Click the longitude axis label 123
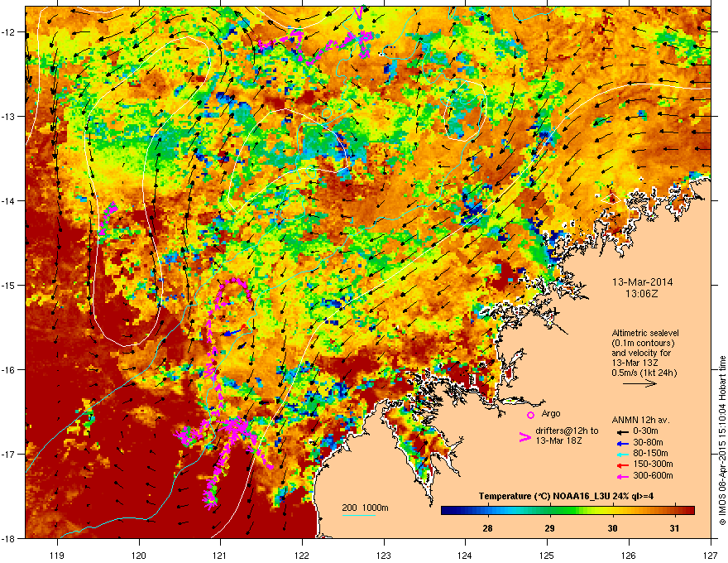Image resolution: width=728 pixels, height=563 pixels. (384, 555)
